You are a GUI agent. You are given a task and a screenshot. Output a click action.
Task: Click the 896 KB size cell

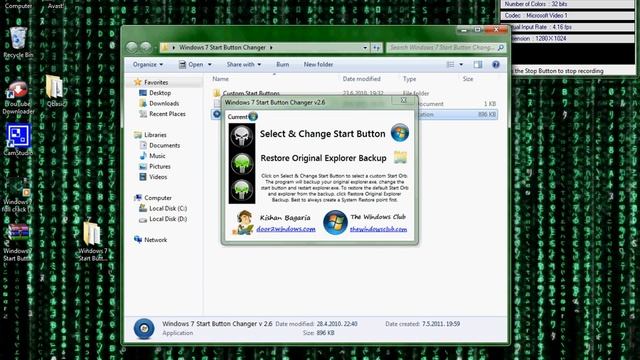[487, 115]
